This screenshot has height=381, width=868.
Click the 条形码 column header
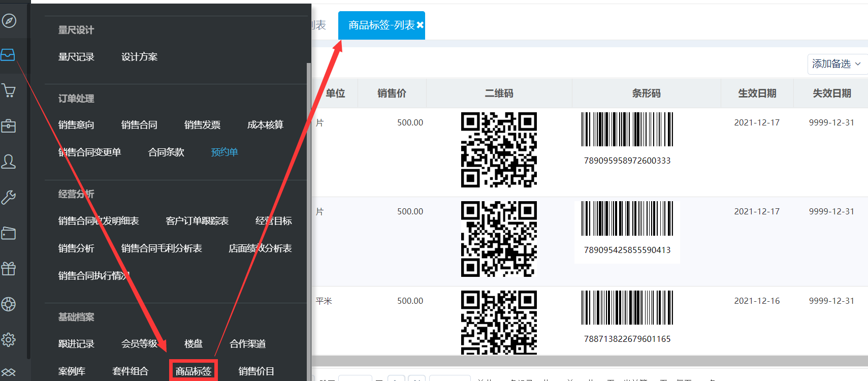point(646,93)
